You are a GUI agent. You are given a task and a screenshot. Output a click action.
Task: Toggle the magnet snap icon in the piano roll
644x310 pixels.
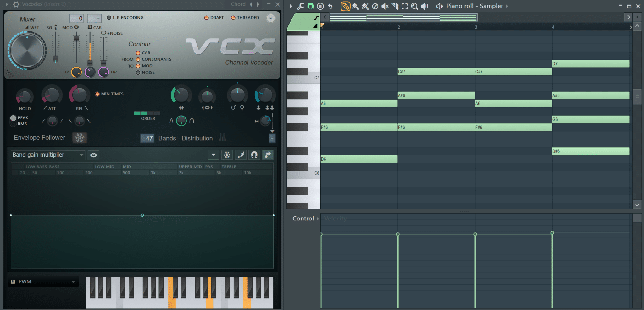311,6
